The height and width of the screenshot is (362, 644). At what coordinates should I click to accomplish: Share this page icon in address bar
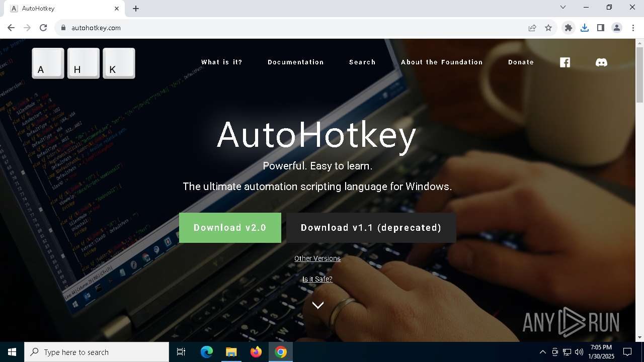[x=532, y=28]
